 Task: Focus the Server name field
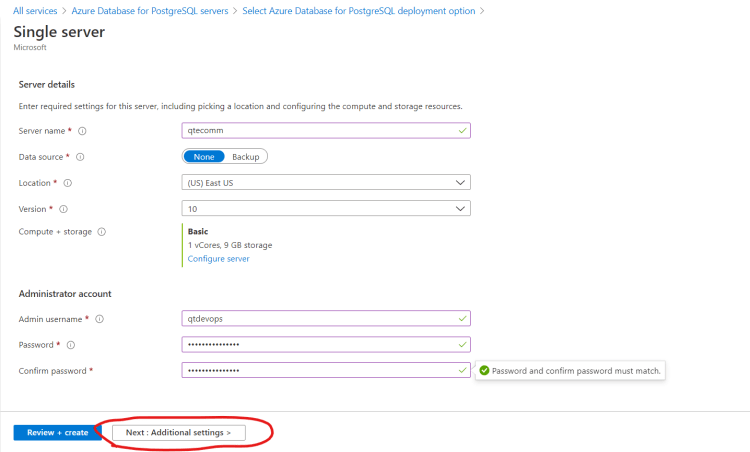point(326,131)
